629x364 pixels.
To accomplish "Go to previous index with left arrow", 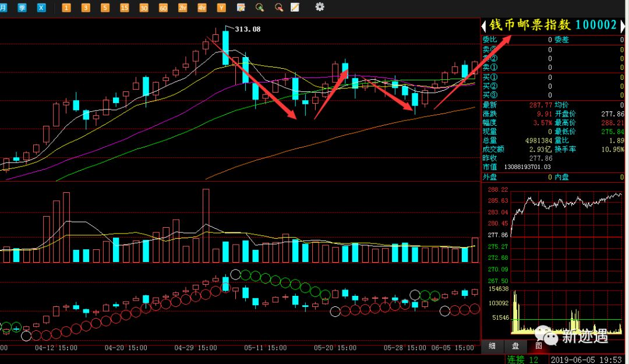I will pos(484,26).
